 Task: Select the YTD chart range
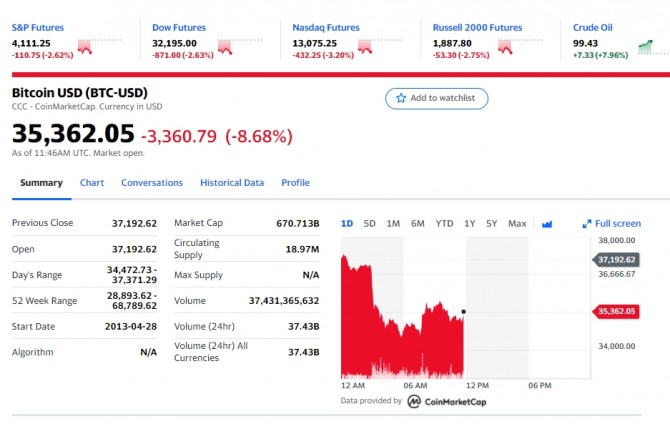pyautogui.click(x=444, y=224)
